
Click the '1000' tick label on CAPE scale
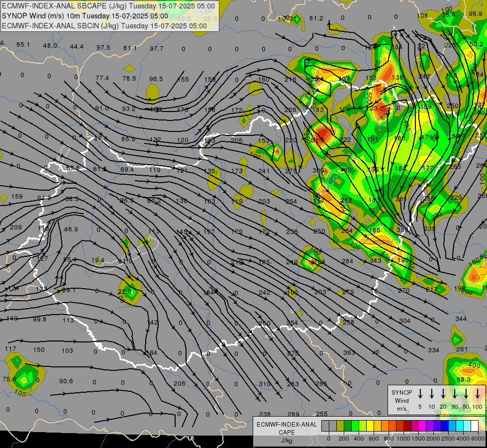[403, 439]
